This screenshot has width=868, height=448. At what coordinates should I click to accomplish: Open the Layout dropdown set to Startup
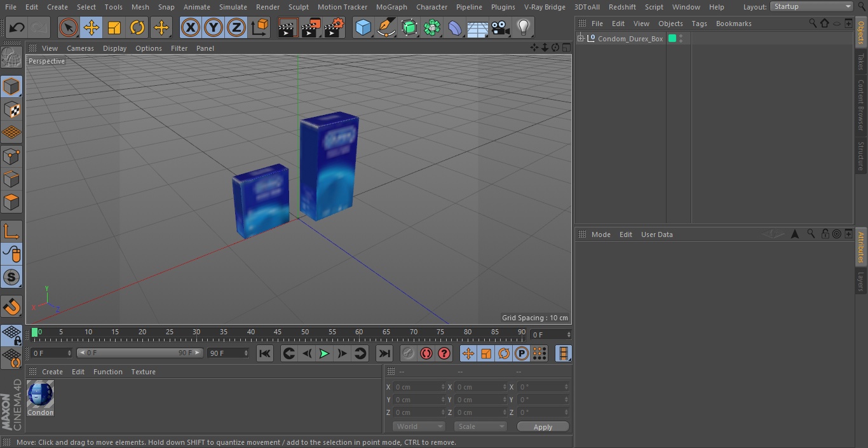tap(811, 6)
